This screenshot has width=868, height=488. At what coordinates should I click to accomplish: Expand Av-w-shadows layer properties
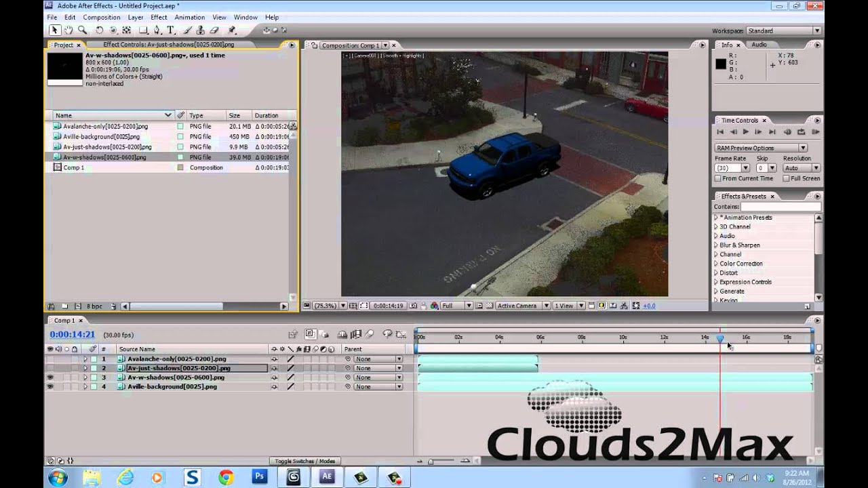coord(85,377)
